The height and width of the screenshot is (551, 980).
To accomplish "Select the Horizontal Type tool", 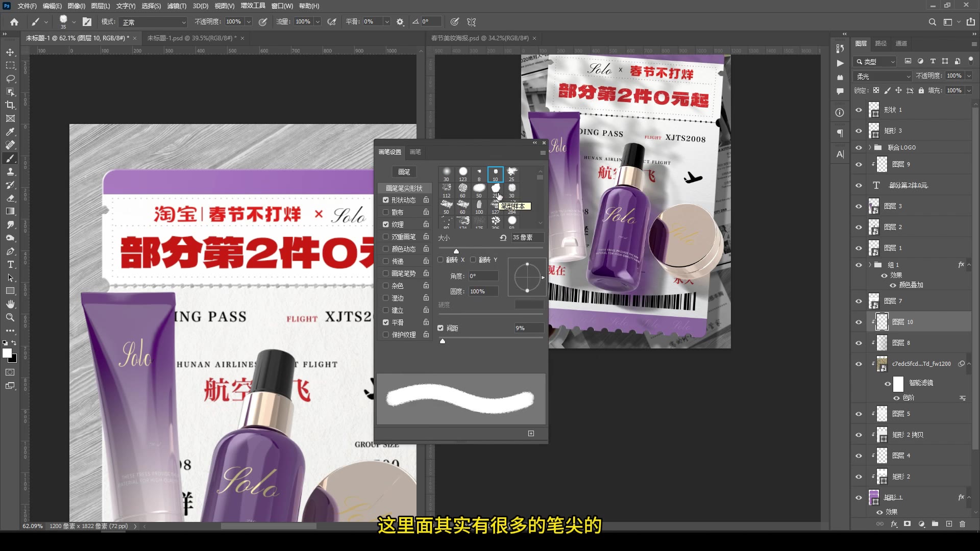I will [10, 265].
